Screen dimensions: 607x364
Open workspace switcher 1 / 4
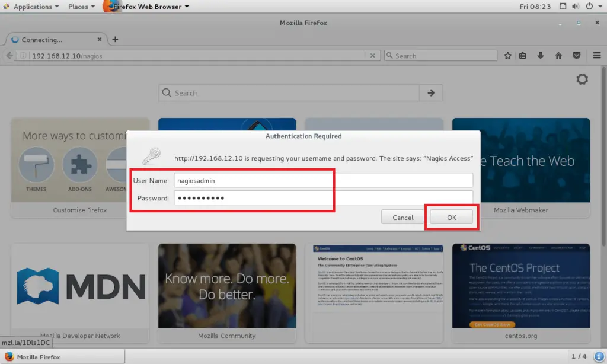click(579, 356)
